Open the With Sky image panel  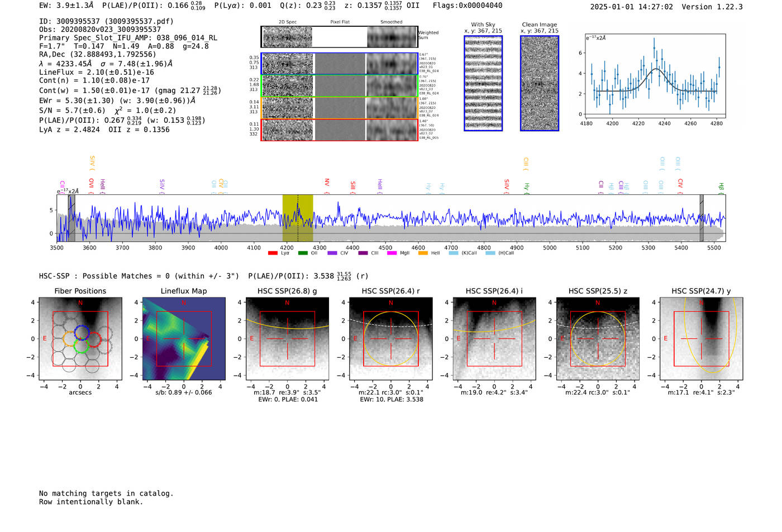(x=483, y=83)
